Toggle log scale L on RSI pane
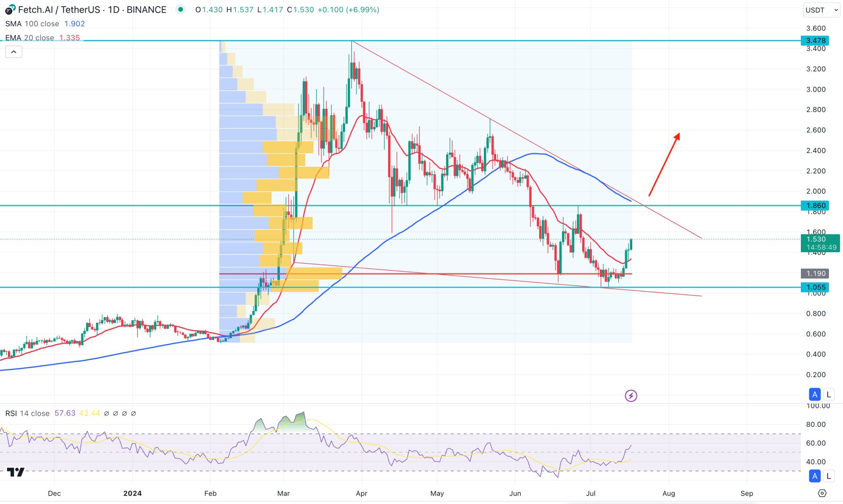 pyautogui.click(x=829, y=476)
